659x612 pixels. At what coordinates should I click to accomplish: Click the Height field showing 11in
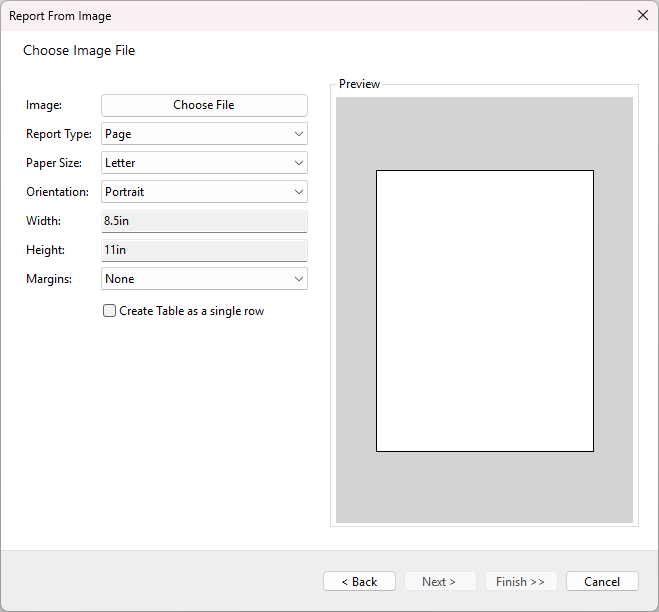[x=204, y=250]
